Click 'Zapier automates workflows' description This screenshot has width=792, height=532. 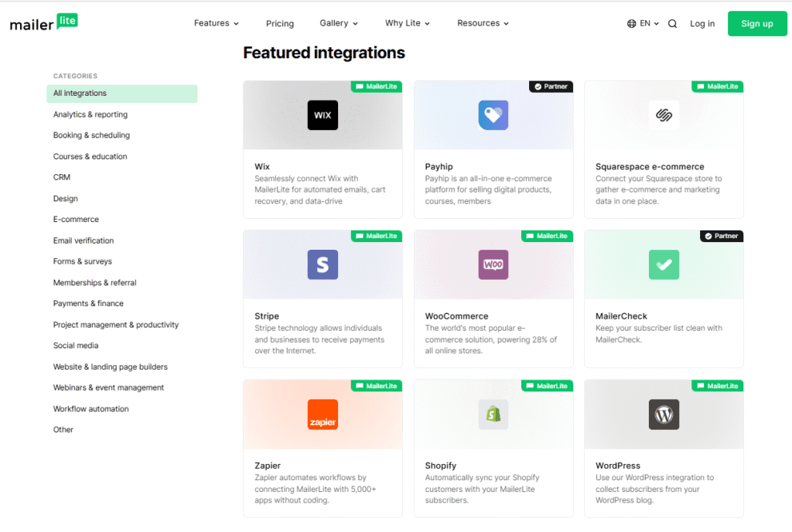click(316, 489)
